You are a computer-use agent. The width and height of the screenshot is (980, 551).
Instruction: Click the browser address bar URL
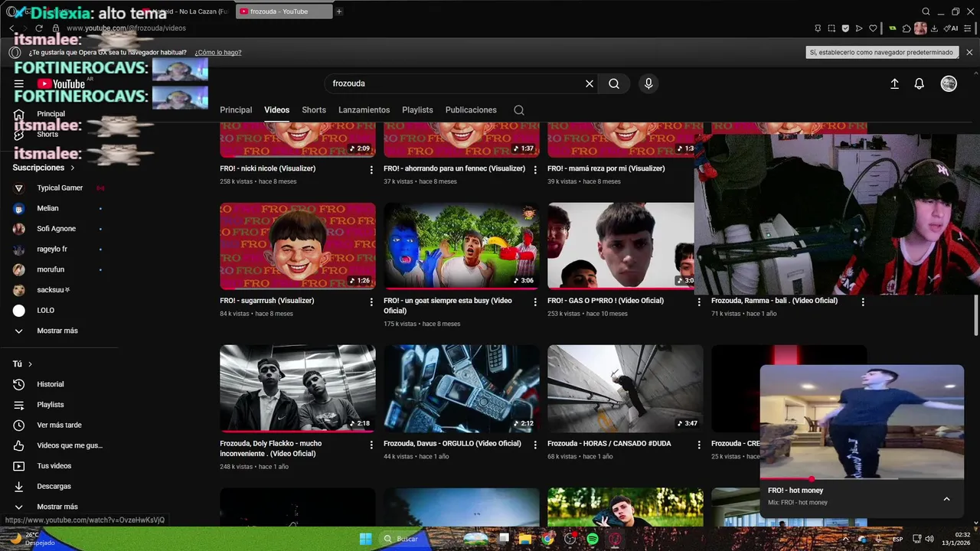(125, 28)
